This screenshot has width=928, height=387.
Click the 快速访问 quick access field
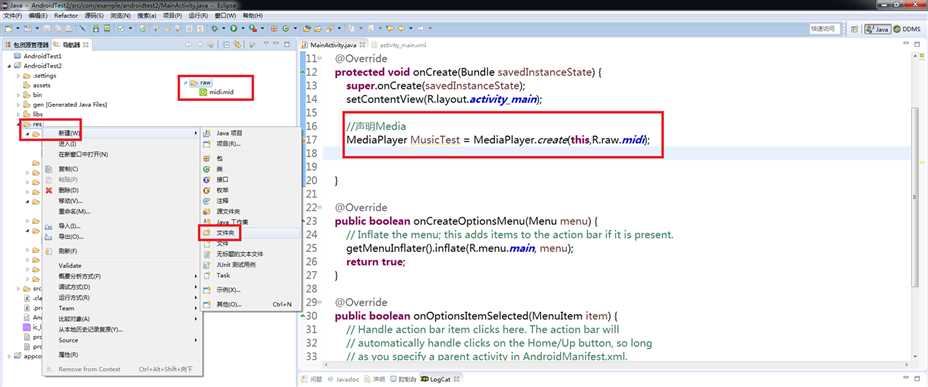[824, 28]
